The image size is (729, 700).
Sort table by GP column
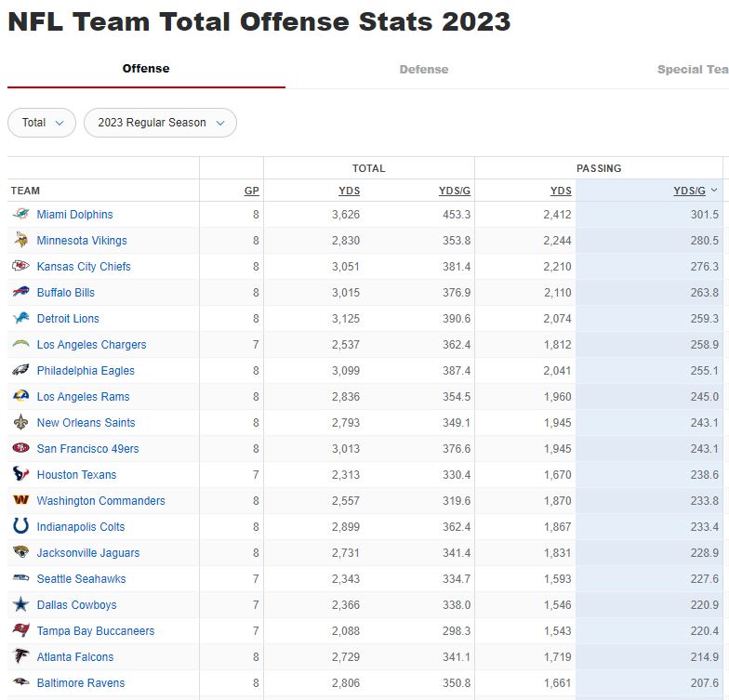pyautogui.click(x=251, y=191)
